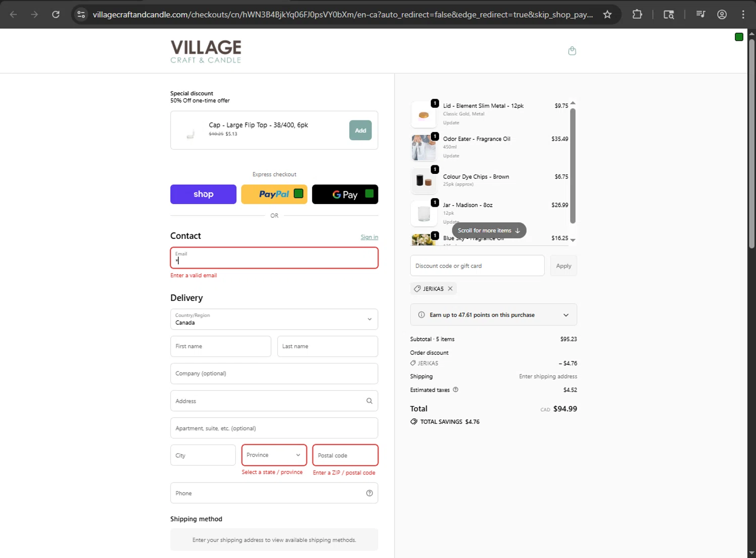Screen dimensions: 756x558
Task: Click the browser back arrow
Action: tap(14, 14)
